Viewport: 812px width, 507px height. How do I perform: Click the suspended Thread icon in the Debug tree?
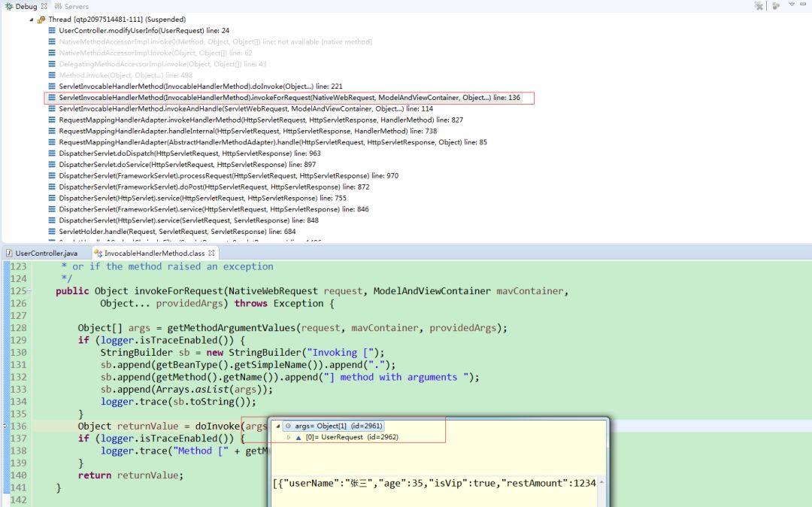[41, 20]
